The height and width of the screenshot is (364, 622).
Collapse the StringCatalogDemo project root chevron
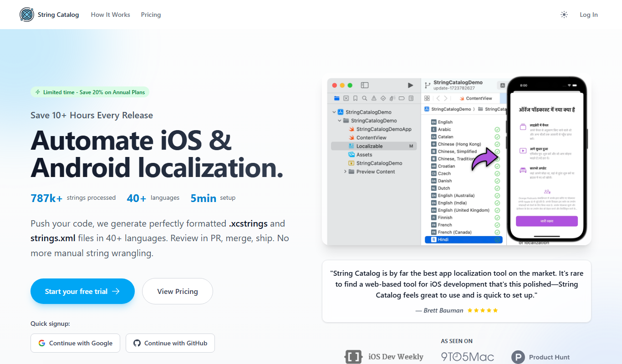334,112
